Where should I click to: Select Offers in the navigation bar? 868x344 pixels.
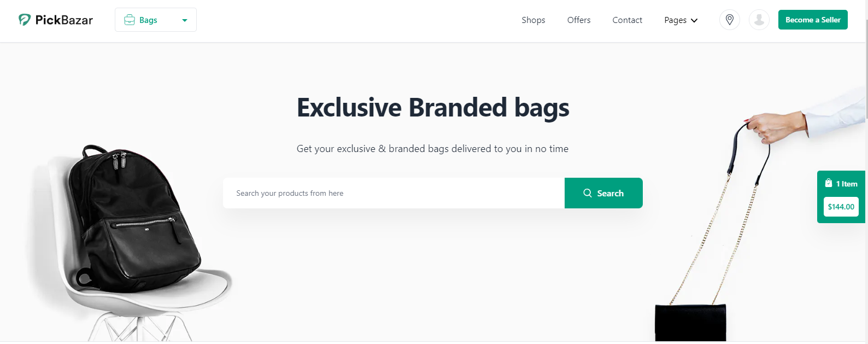coord(578,20)
